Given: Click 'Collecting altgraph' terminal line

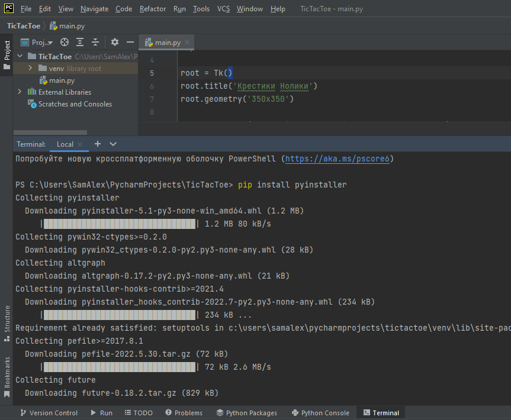Looking at the screenshot, I should 60,263.
